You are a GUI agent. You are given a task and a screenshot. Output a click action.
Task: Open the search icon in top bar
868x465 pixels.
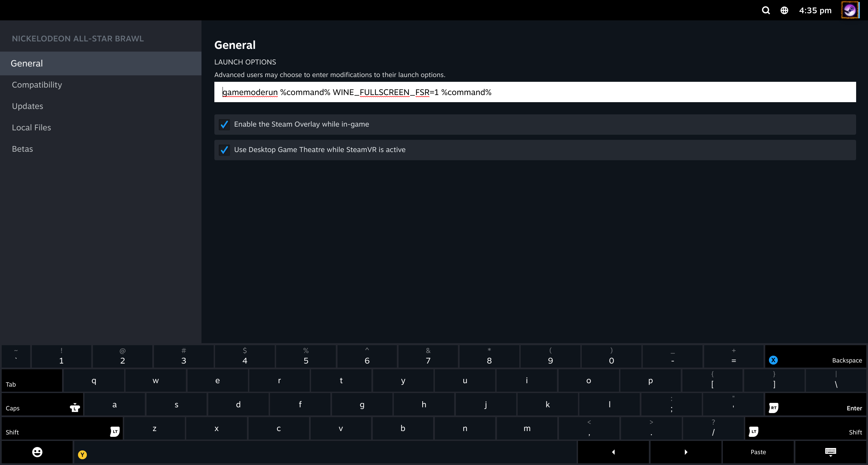766,10
